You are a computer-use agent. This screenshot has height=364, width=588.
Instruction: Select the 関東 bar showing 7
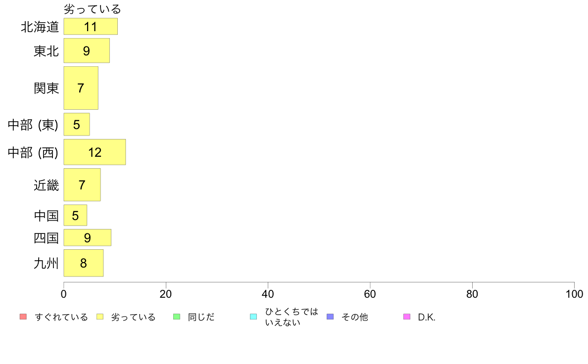tap(81, 88)
